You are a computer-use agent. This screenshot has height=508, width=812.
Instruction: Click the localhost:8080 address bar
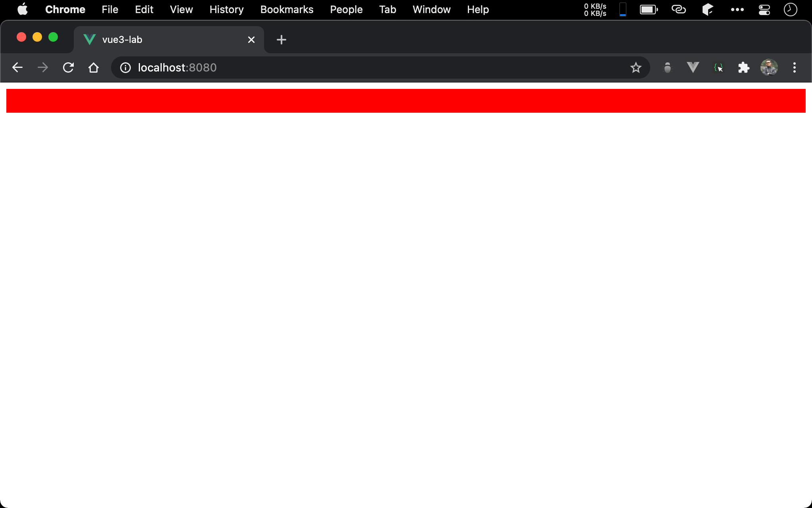tap(357, 67)
